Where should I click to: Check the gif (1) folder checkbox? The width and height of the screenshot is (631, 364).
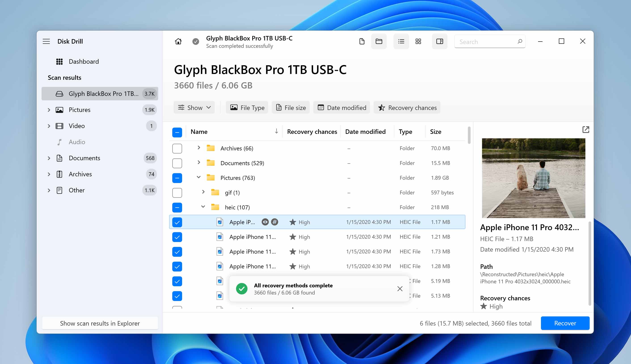177,193
